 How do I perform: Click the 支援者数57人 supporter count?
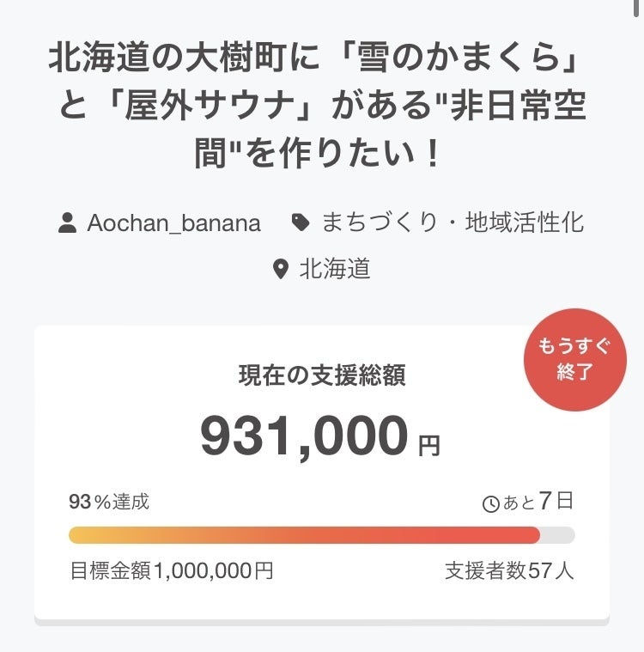(509, 570)
